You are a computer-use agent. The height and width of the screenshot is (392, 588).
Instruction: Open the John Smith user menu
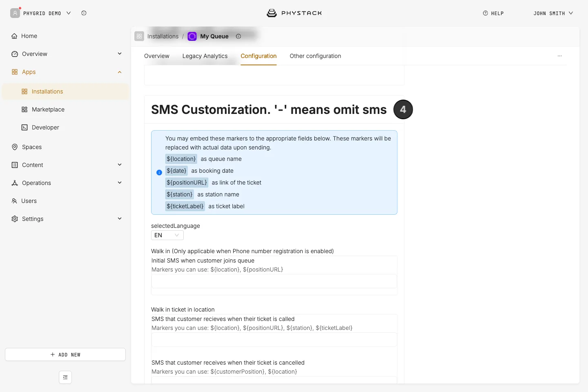point(553,13)
